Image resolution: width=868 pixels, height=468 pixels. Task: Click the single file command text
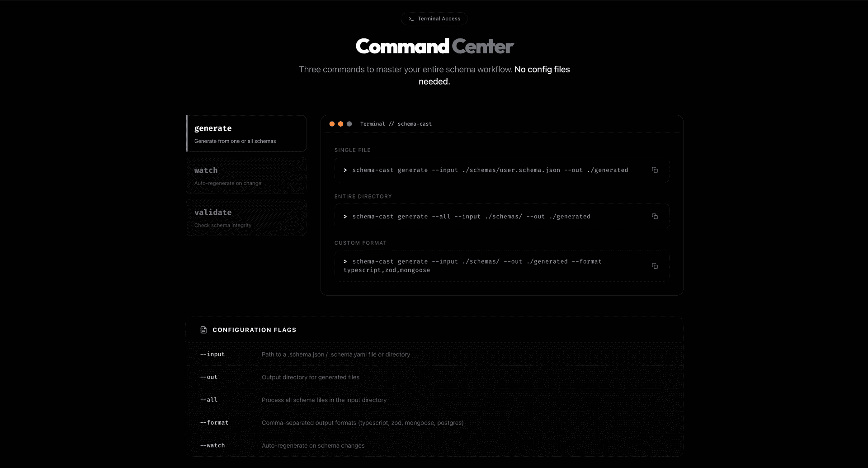pos(490,170)
